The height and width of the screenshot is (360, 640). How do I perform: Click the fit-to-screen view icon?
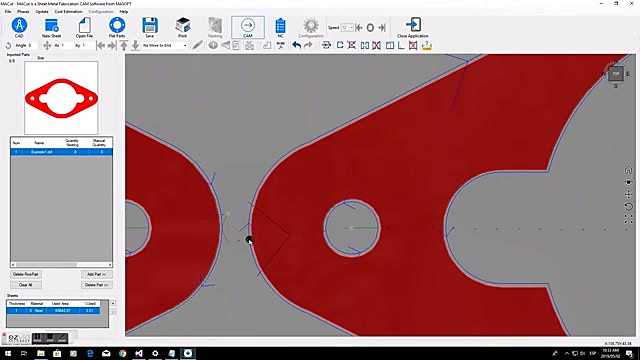[x=629, y=220]
